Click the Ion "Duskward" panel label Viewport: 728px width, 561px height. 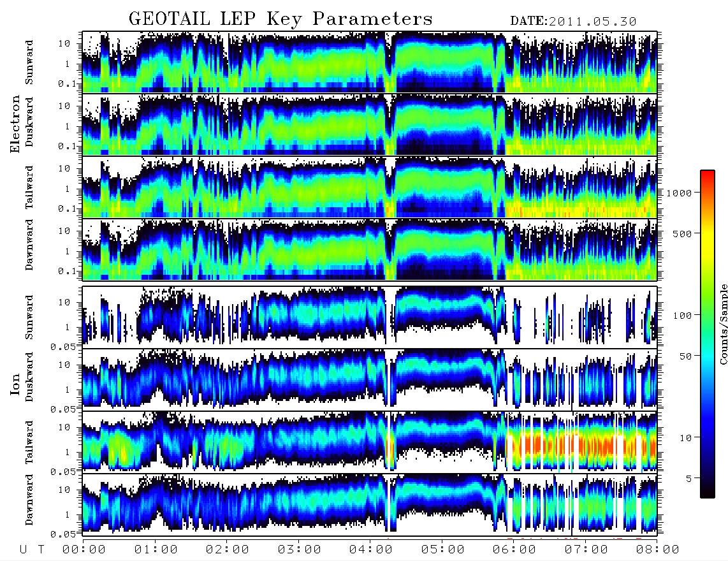[29, 377]
